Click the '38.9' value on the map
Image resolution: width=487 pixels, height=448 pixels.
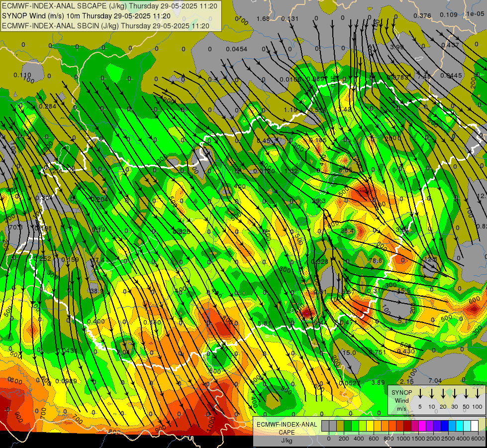(97, 291)
